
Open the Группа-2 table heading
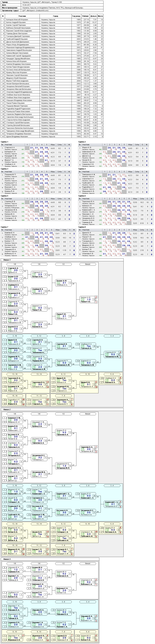[82, 142]
